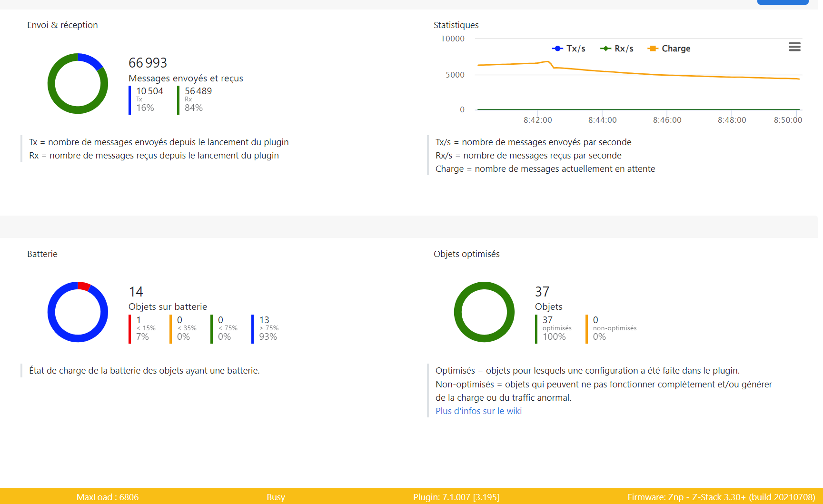This screenshot has height=504, width=823.
Task: Click the 84% Rx percentage
Action: 194,108
